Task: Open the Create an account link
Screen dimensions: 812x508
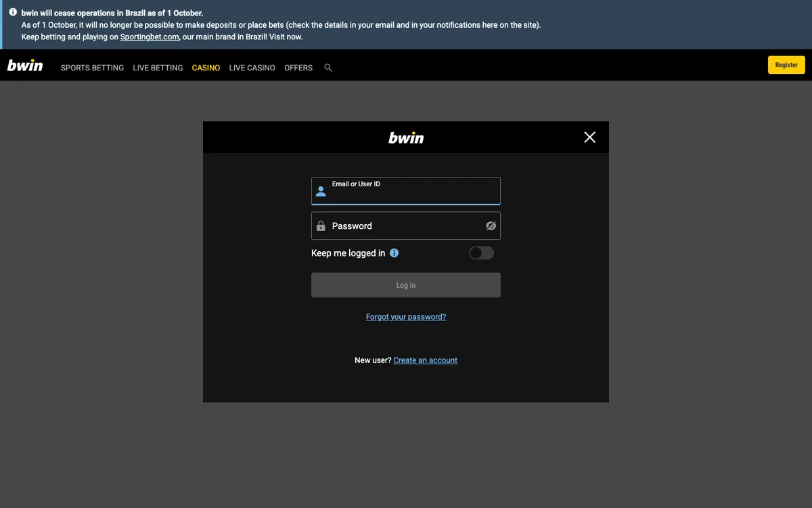Action: click(x=425, y=360)
